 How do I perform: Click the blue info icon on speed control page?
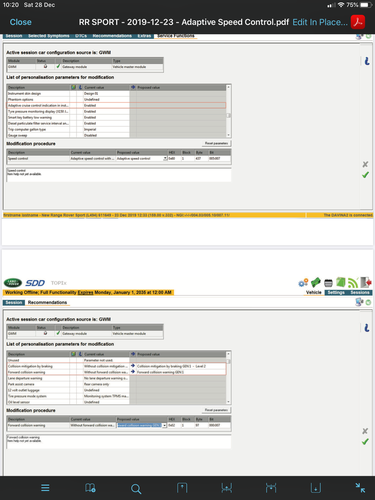367,61
